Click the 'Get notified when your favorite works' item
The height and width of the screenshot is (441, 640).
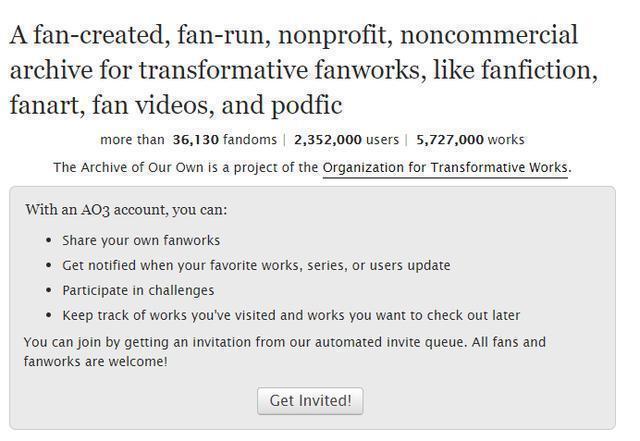[x=256, y=265]
